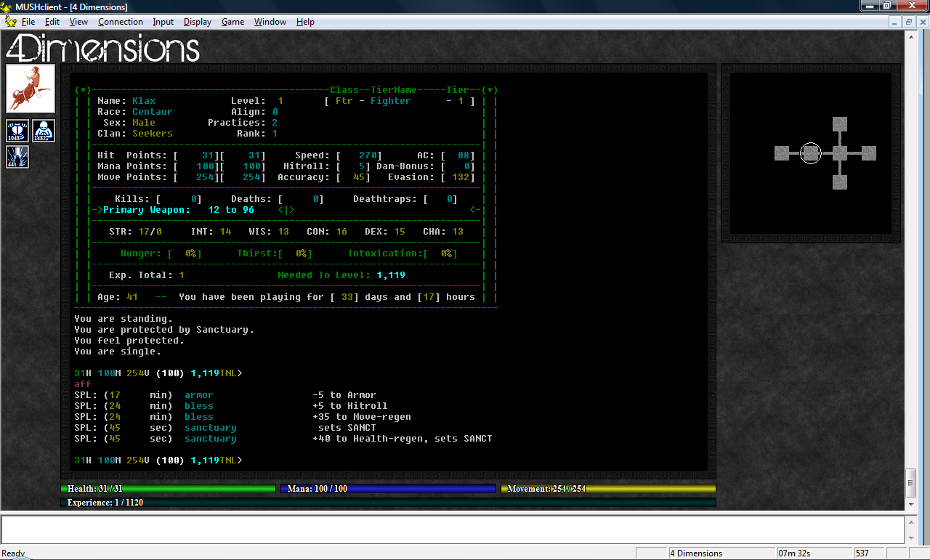Viewport: 930px width, 560px height.
Task: Click the 'Ftr - Fighter' class text
Action: coord(373,101)
